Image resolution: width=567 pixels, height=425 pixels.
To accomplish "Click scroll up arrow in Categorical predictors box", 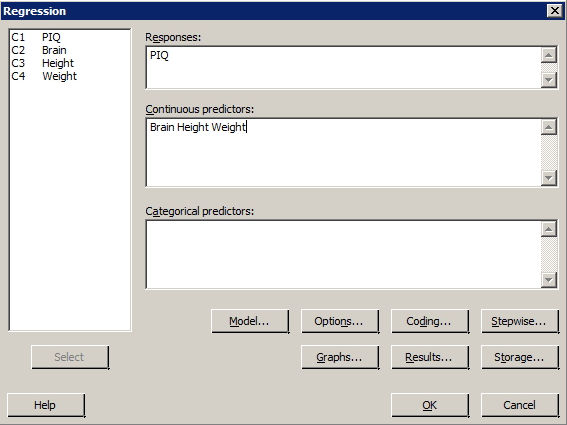I will (x=549, y=229).
